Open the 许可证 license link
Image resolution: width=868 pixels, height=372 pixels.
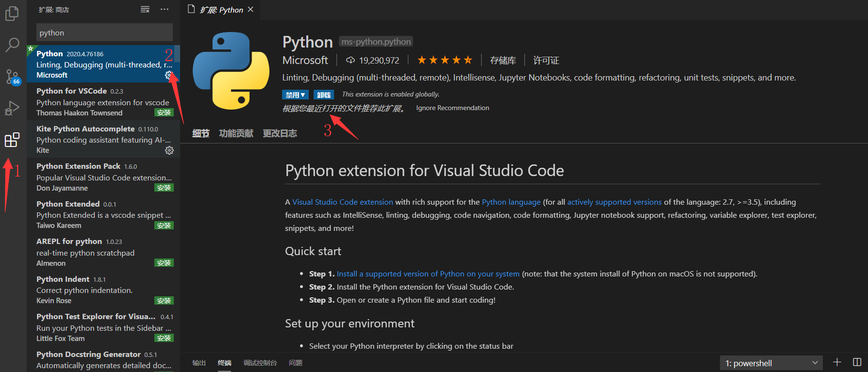tap(546, 60)
